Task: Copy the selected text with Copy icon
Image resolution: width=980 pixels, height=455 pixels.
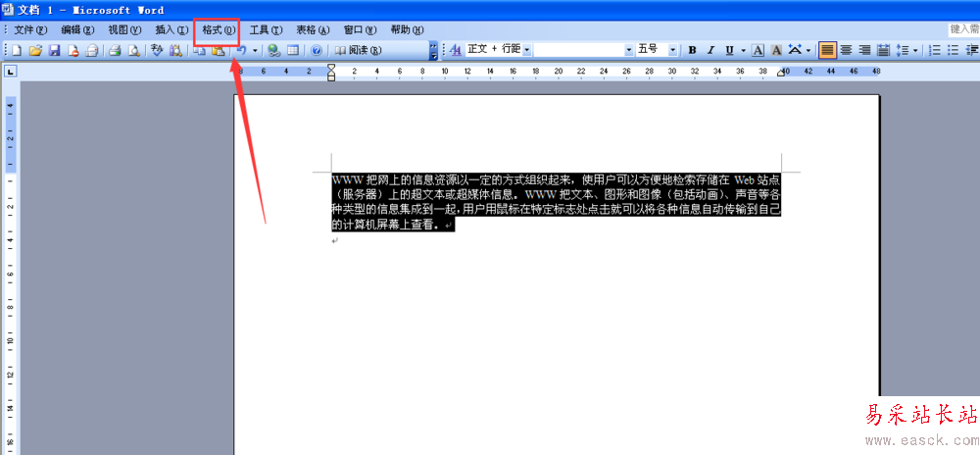Action: (x=199, y=51)
